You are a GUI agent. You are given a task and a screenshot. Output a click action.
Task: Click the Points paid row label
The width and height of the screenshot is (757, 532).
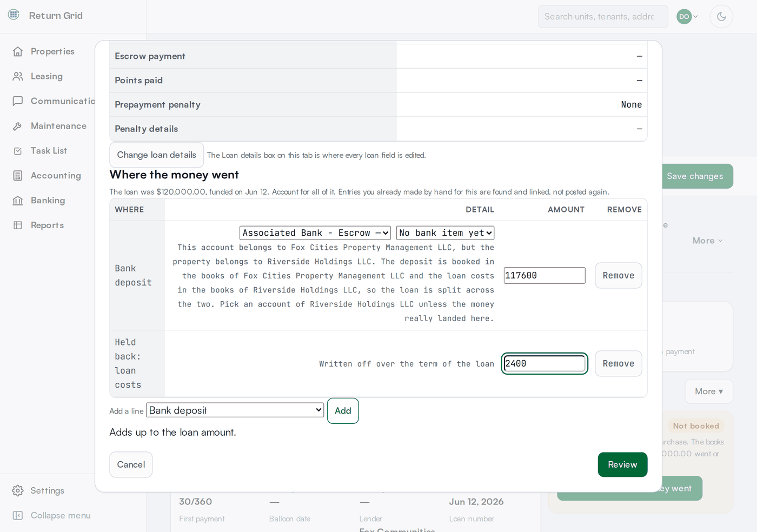138,81
